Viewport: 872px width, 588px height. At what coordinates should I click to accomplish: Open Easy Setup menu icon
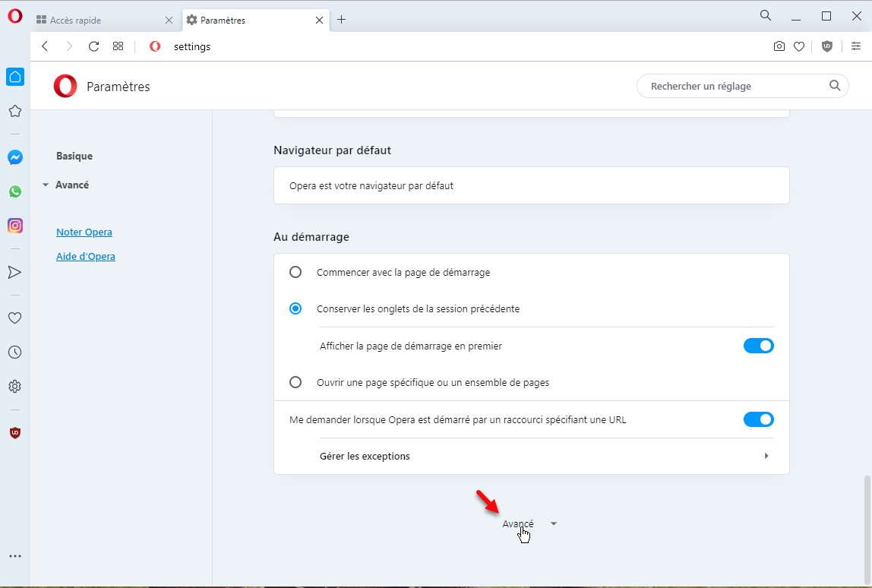[856, 46]
